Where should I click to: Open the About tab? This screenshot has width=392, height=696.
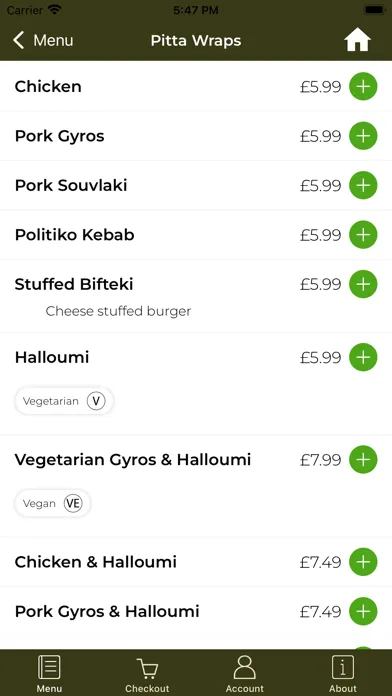pos(343,674)
